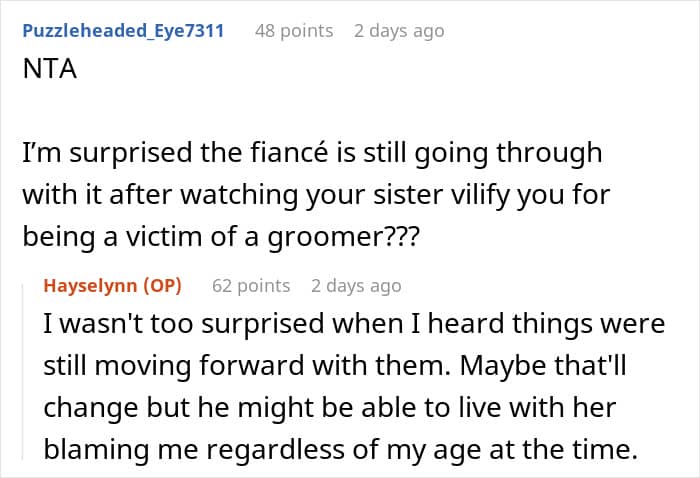Image resolution: width=700 pixels, height=478 pixels.
Task: Click the line ending victim of a groomer???
Action: pyautogui.click(x=221, y=237)
